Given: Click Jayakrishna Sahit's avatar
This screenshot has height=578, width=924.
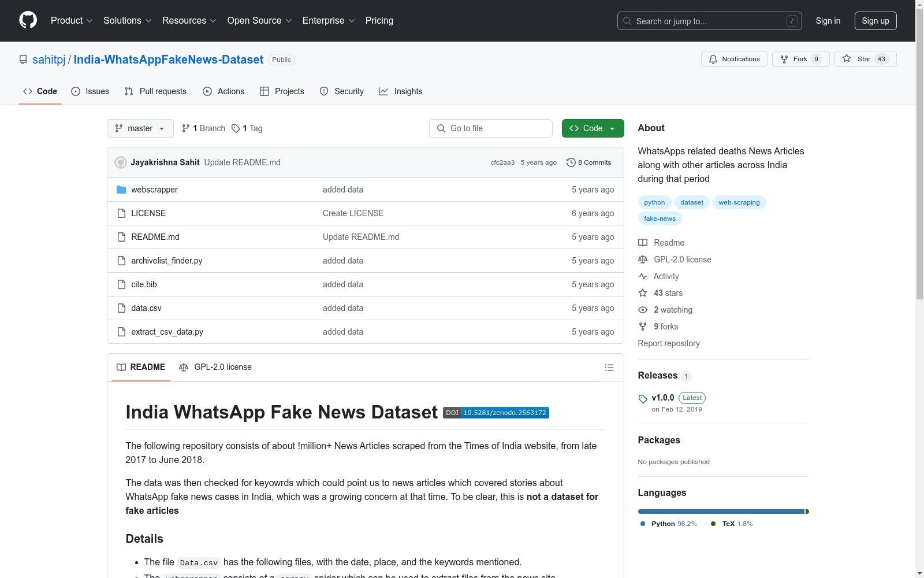Looking at the screenshot, I should [x=121, y=162].
